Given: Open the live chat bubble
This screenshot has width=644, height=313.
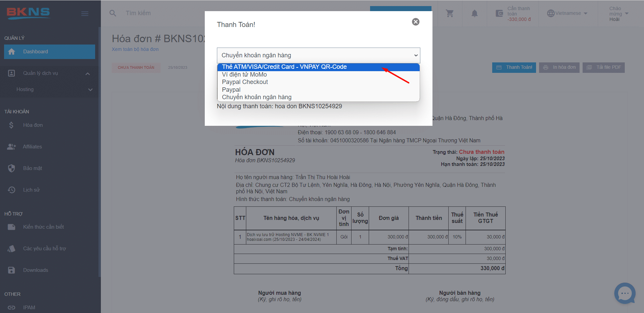Looking at the screenshot, I should pos(625,293).
